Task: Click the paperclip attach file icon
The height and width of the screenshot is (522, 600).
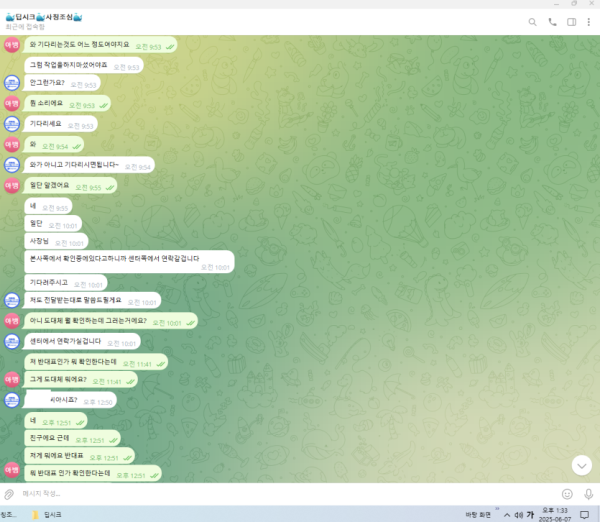Action: pyautogui.click(x=9, y=494)
